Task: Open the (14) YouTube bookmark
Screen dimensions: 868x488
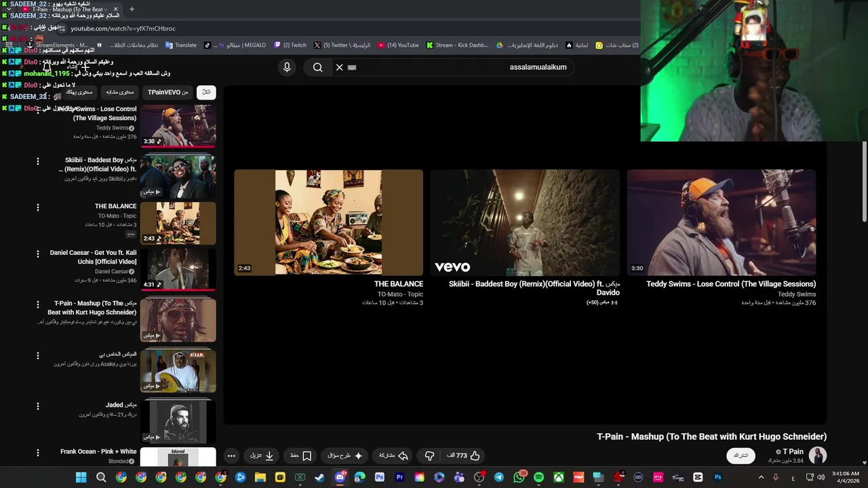Action: (399, 45)
